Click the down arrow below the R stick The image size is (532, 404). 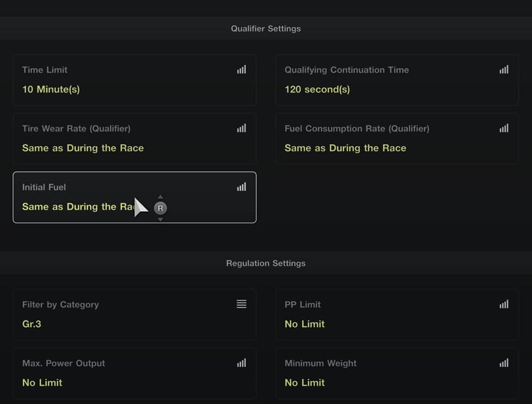click(161, 220)
